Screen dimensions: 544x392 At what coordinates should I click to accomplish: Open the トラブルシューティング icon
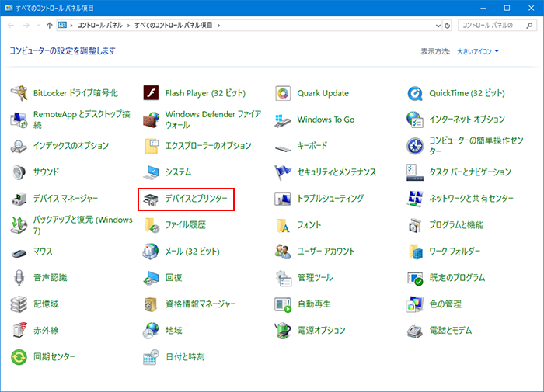point(284,199)
